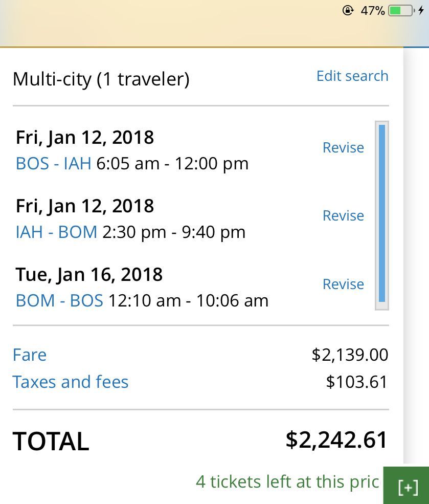The width and height of the screenshot is (429, 504).
Task: Tap the charging bolt icon
Action: click(x=421, y=10)
